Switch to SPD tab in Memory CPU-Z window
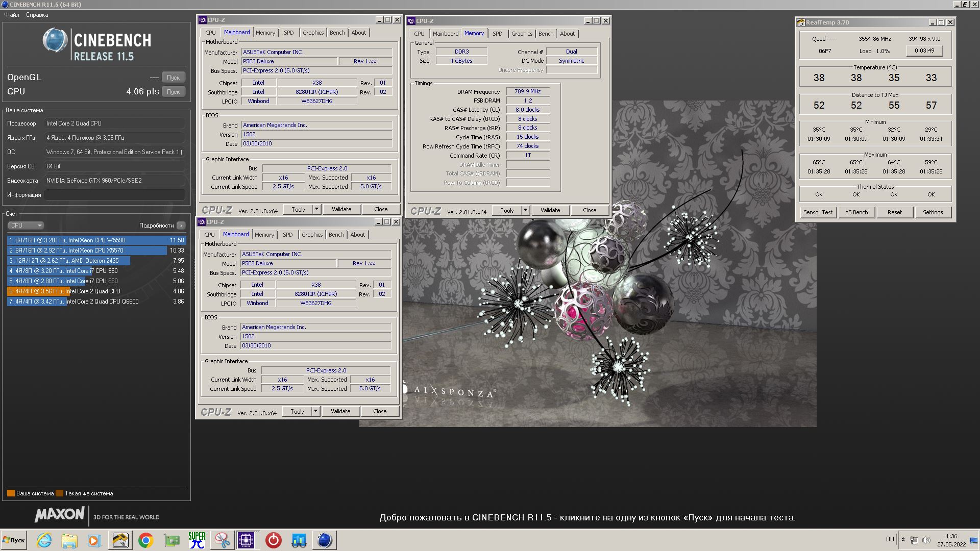The height and width of the screenshot is (551, 980). point(497,34)
